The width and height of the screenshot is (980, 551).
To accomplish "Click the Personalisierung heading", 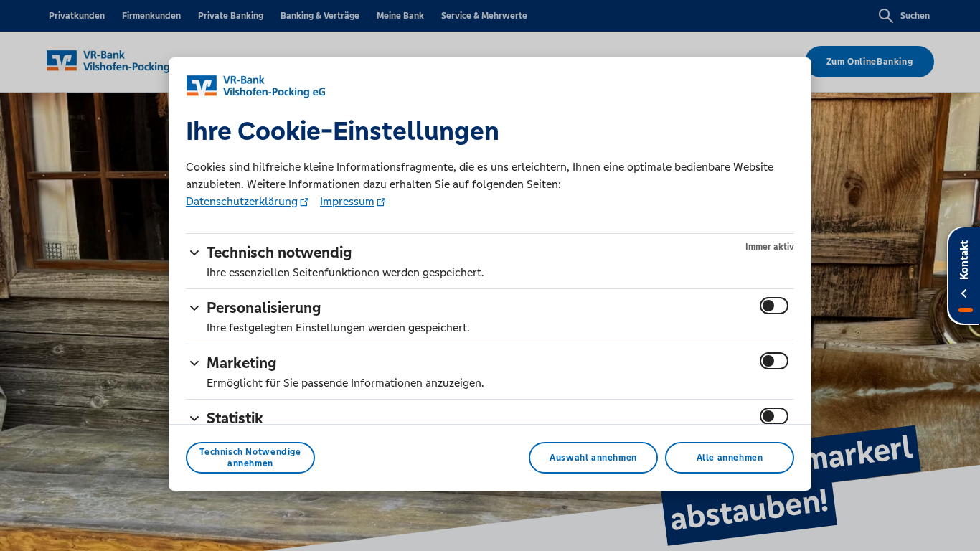I will [x=263, y=308].
